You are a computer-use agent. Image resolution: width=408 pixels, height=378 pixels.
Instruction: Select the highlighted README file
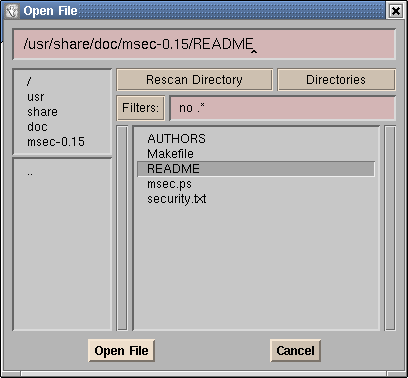[256, 169]
